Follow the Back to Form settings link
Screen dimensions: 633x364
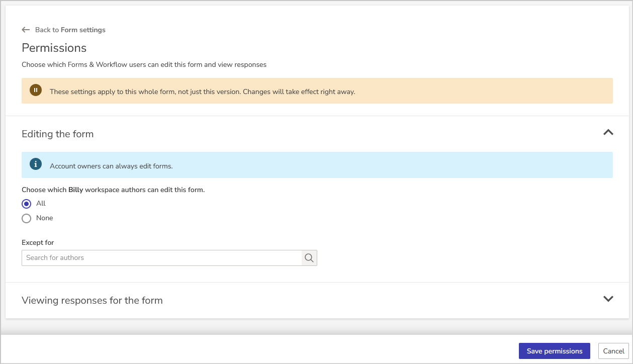(x=70, y=30)
